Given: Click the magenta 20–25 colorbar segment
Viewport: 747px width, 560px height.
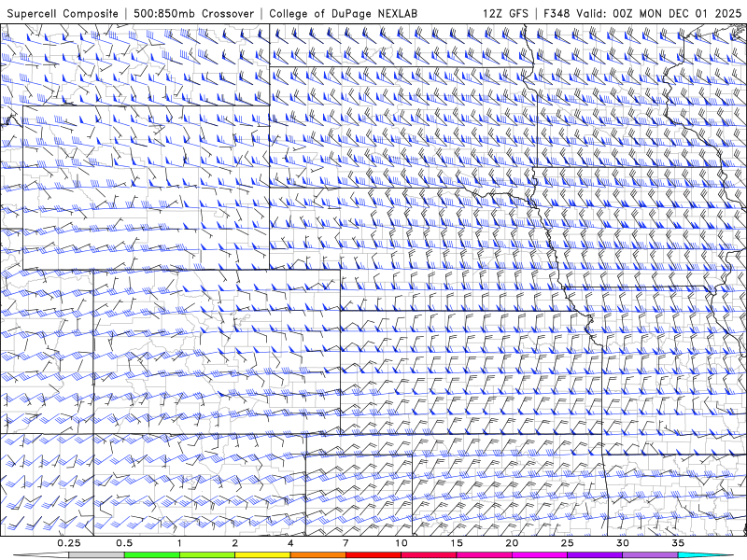Looking at the screenshot, I should [x=540, y=555].
